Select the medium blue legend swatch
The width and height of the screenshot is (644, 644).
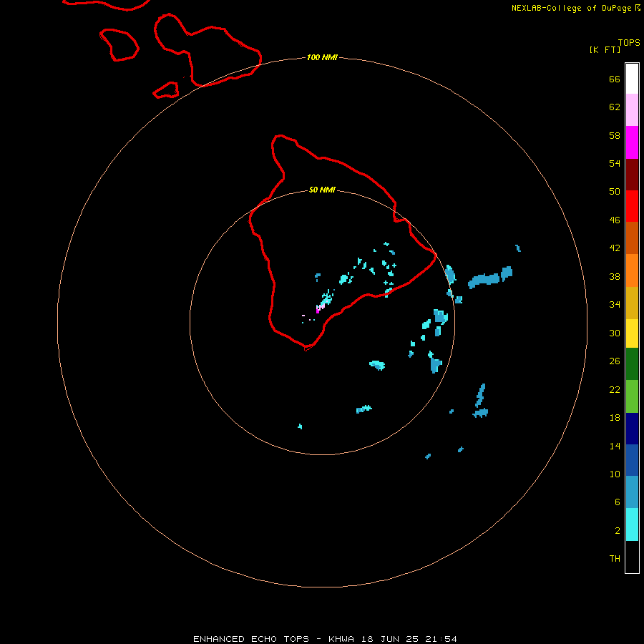[x=632, y=460]
